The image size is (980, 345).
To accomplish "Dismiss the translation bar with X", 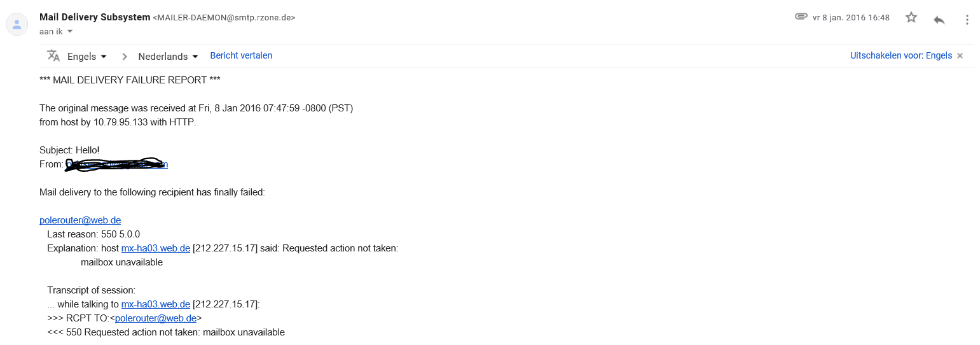I will pyautogui.click(x=960, y=56).
